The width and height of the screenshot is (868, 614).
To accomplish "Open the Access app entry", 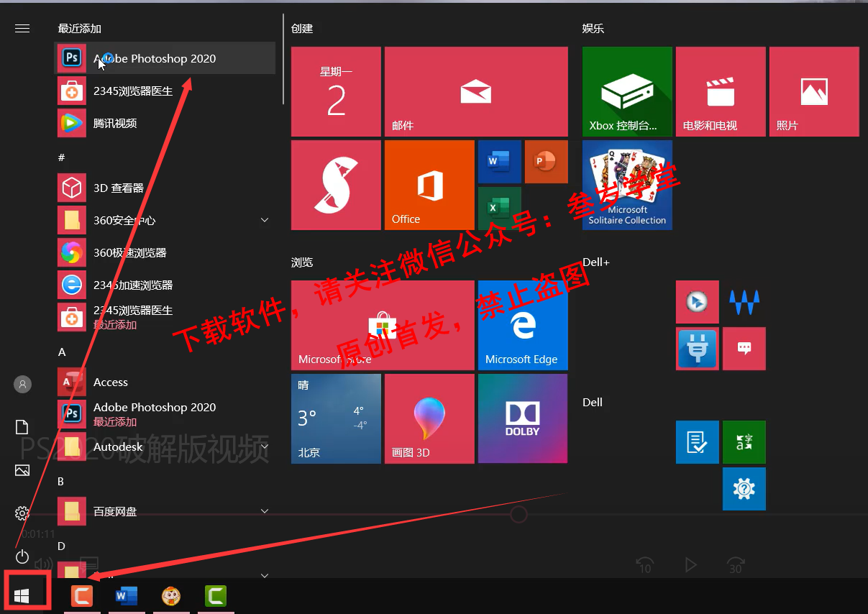I will [x=165, y=382].
